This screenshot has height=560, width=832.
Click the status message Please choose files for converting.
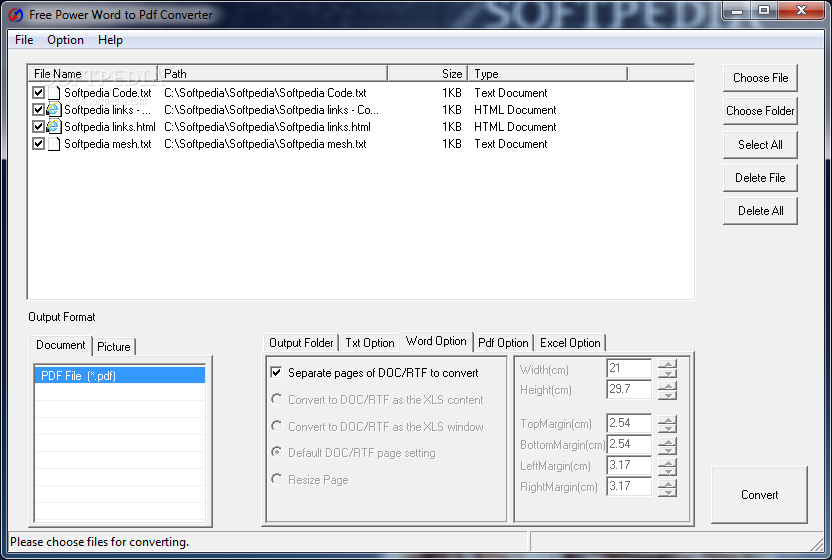click(100, 542)
